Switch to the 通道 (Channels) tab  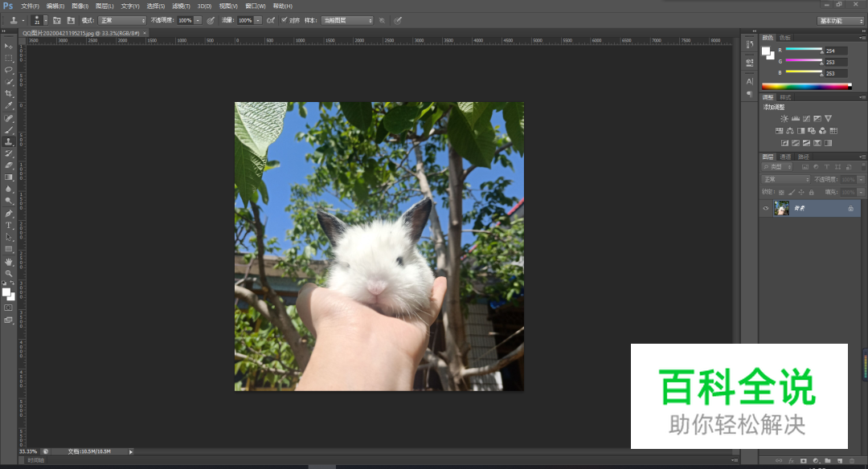tap(785, 157)
